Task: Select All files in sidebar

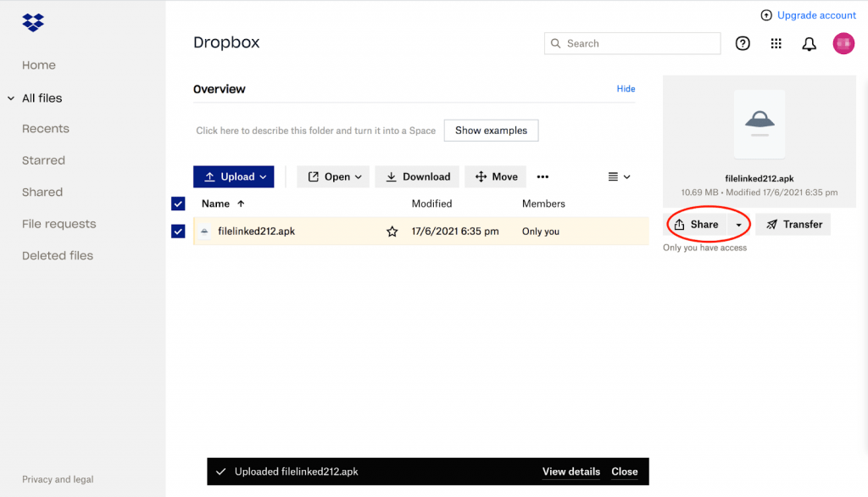Action: click(x=42, y=98)
